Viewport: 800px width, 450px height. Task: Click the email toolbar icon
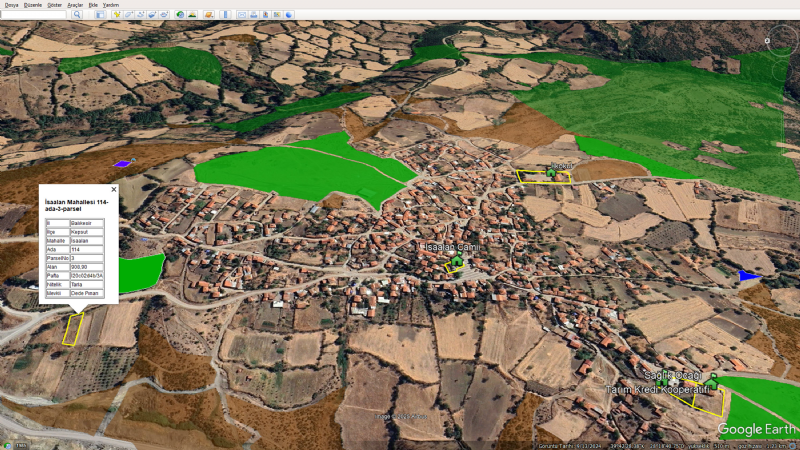pos(242,15)
